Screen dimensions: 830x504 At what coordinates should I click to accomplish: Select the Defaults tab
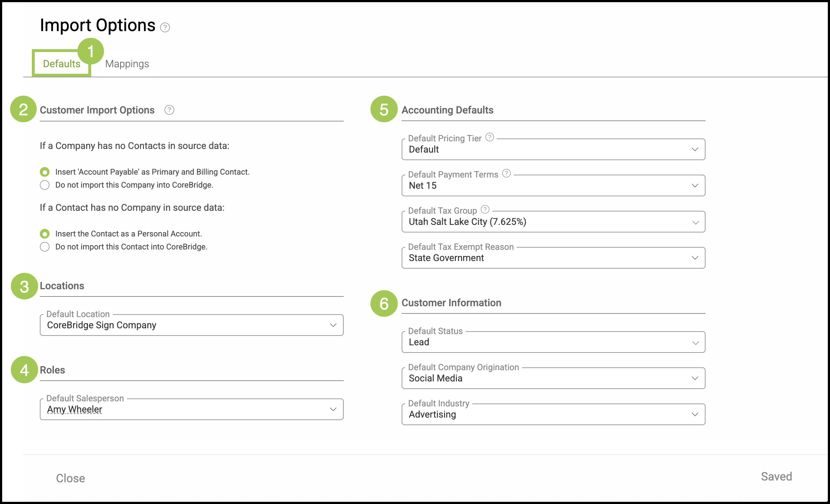(x=62, y=64)
